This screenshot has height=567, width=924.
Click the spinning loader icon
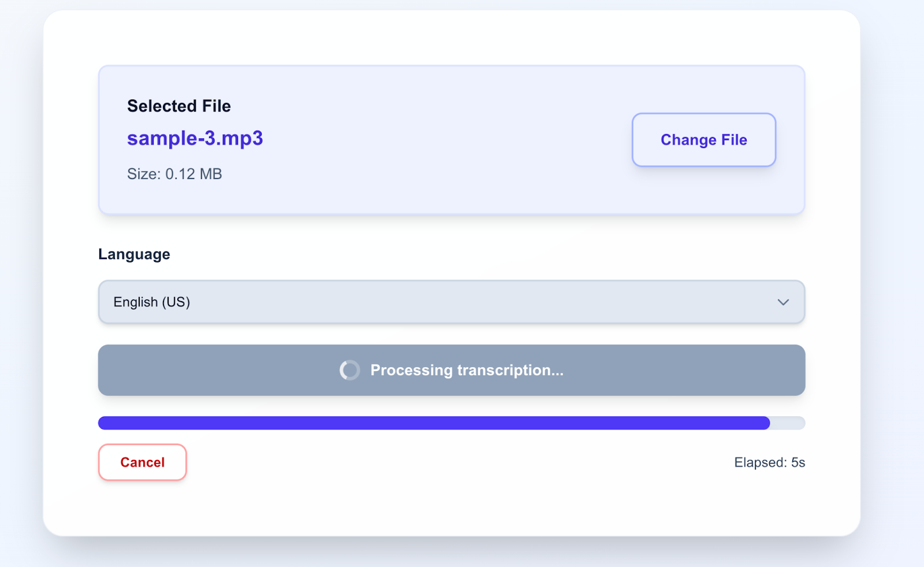(349, 370)
